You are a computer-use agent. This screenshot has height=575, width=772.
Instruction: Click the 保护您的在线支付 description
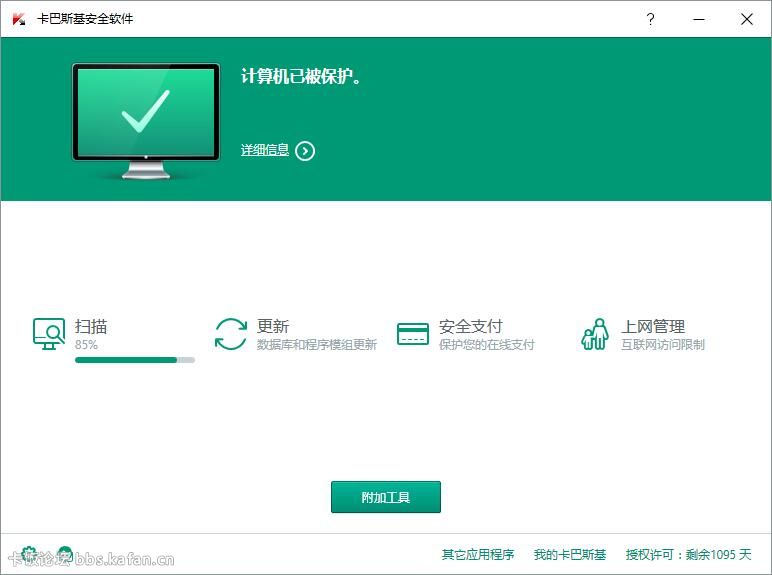coord(486,345)
